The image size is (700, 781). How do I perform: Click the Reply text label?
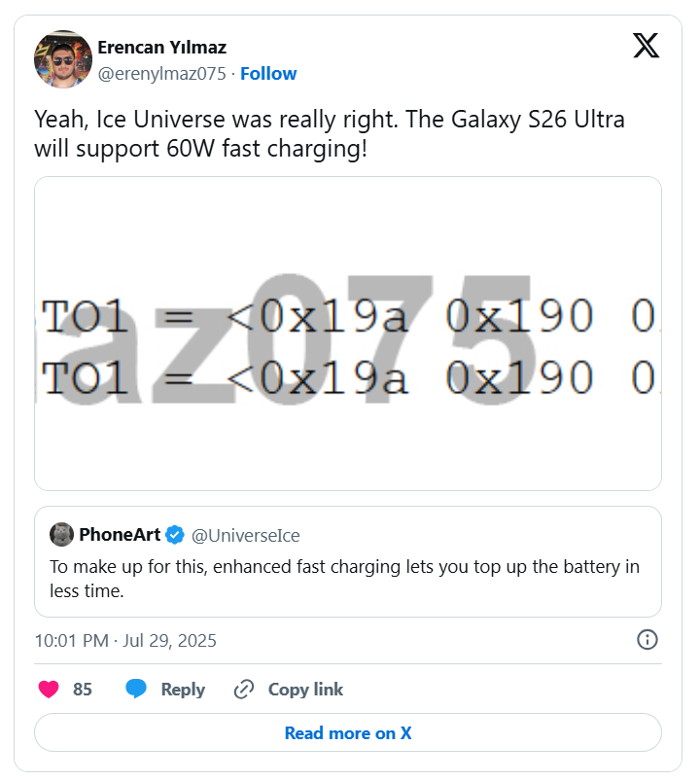coord(183,690)
